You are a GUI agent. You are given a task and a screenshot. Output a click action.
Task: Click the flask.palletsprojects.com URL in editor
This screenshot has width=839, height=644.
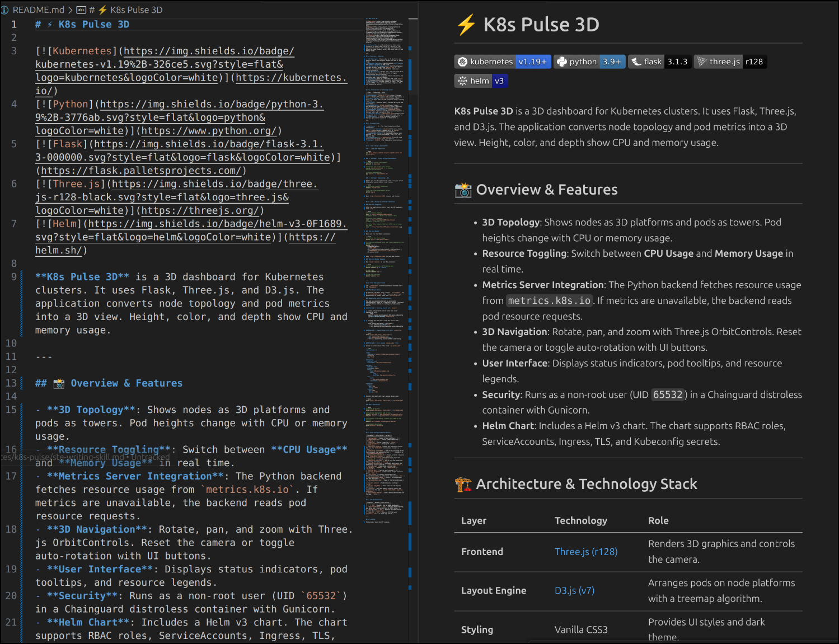[x=141, y=171]
